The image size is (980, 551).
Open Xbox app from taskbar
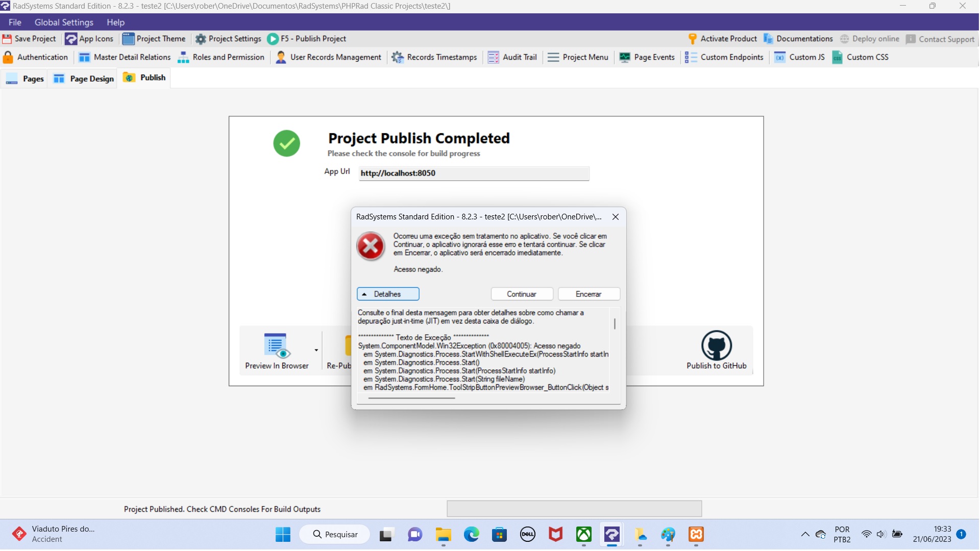pyautogui.click(x=583, y=535)
